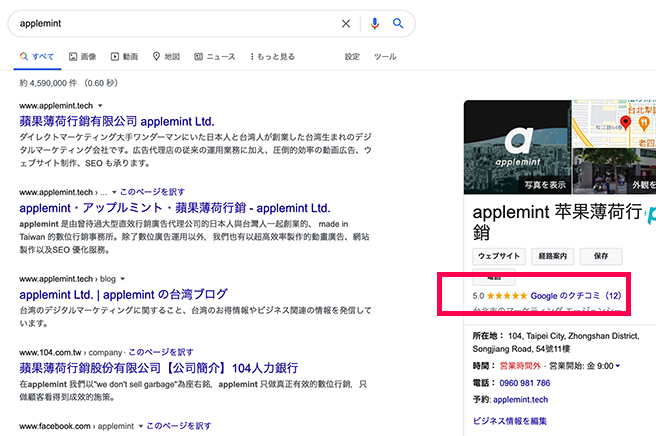This screenshot has width=656, height=436.
Task: Click the ウェブサイト button in the business panel
Action: [499, 256]
